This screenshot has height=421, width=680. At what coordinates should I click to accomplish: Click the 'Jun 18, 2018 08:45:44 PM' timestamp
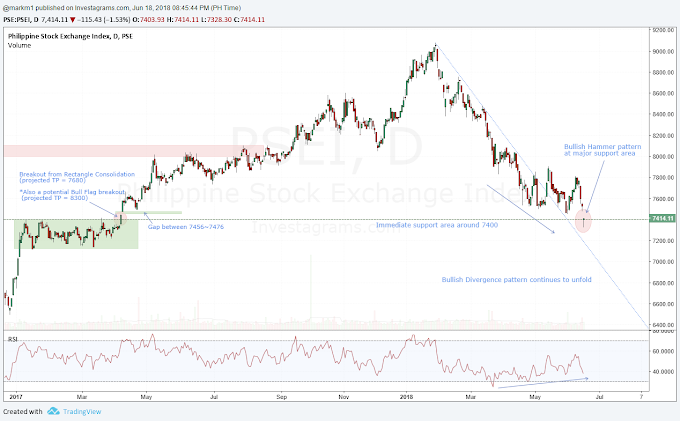[170, 8]
